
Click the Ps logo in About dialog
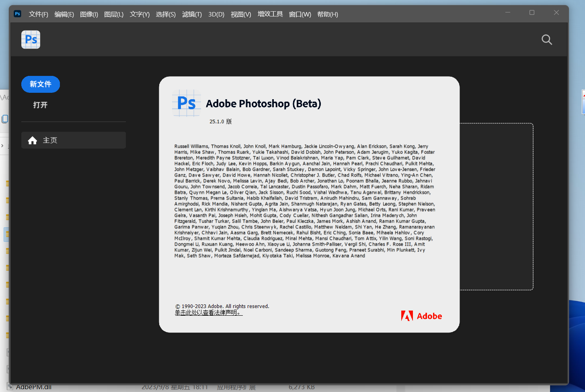[x=186, y=103]
